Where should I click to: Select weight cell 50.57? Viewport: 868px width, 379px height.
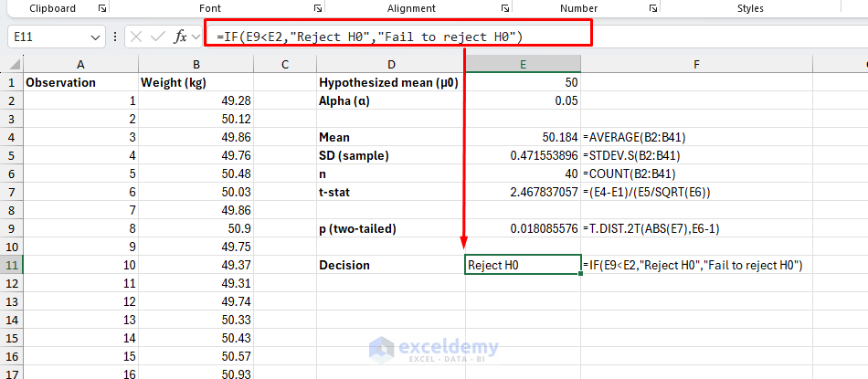pyautogui.click(x=196, y=356)
